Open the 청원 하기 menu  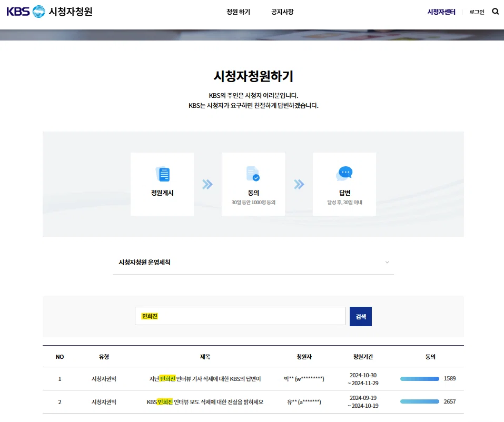tap(238, 12)
